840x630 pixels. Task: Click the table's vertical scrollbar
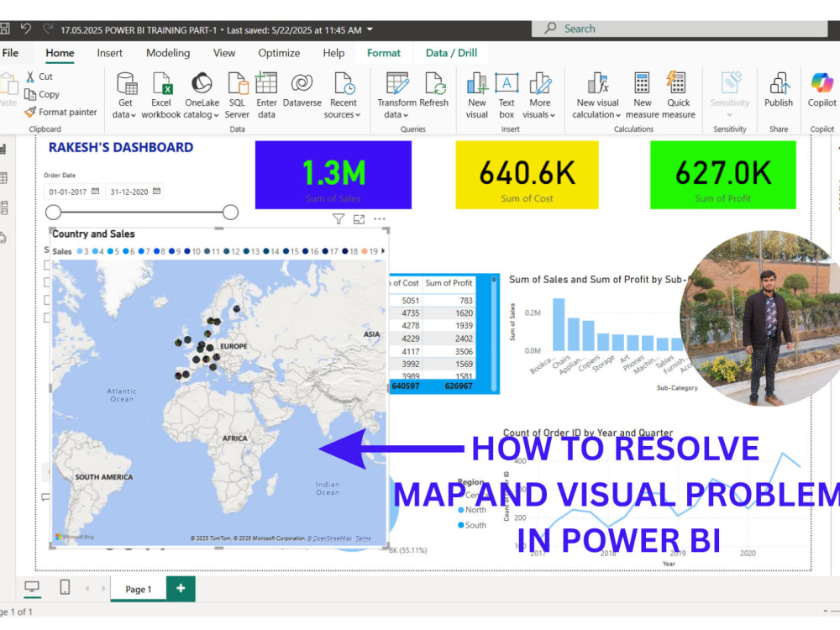click(494, 333)
